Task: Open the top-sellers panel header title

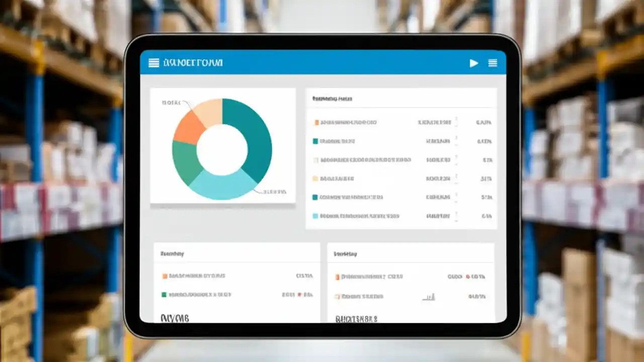Action: pos(333,99)
